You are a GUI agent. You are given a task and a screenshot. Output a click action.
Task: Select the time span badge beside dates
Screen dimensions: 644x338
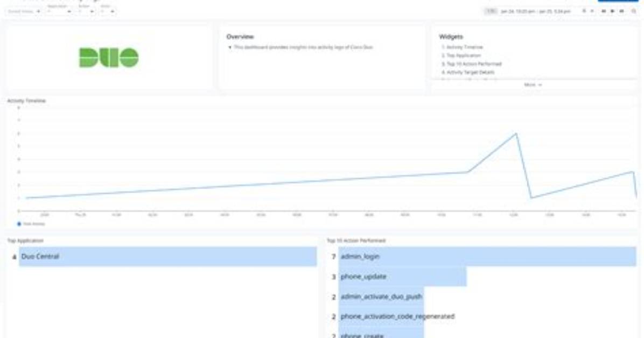point(491,11)
